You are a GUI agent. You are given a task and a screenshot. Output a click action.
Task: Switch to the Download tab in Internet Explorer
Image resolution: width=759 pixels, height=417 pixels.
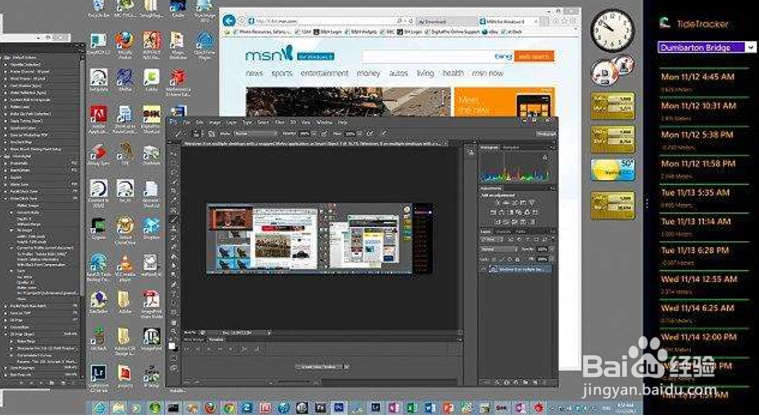click(446, 22)
